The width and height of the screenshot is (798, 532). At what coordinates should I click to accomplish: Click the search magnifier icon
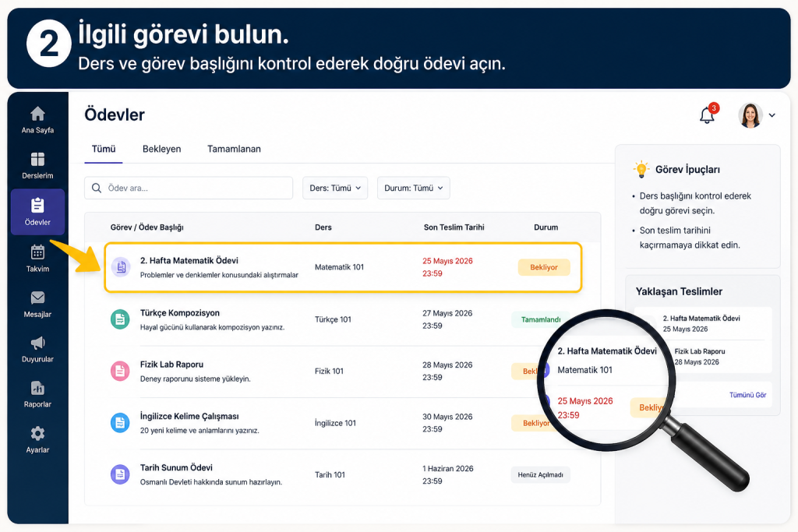96,188
